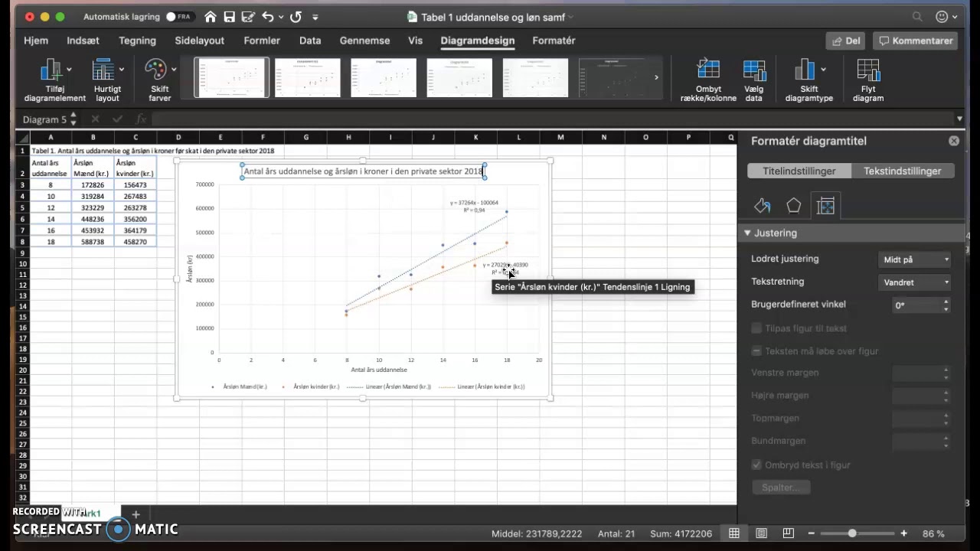Open the Indsæt tab
Screen dimensions: 980x551
[x=83, y=41]
